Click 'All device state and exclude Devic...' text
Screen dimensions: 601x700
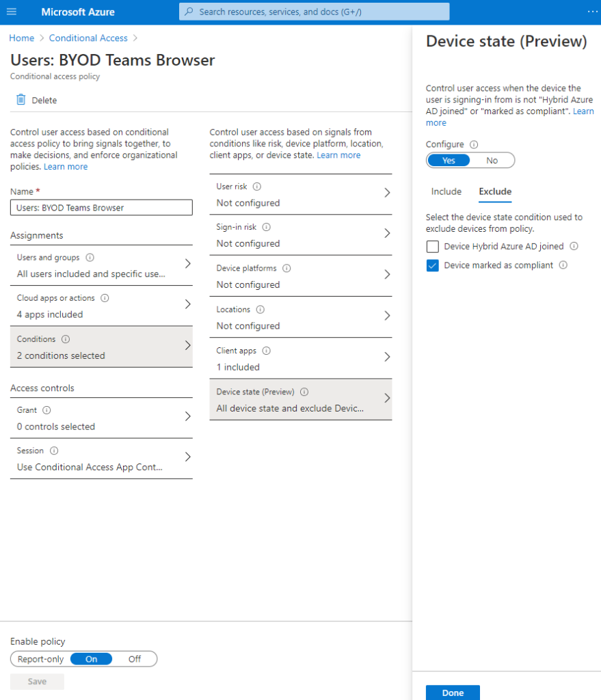pyautogui.click(x=290, y=408)
